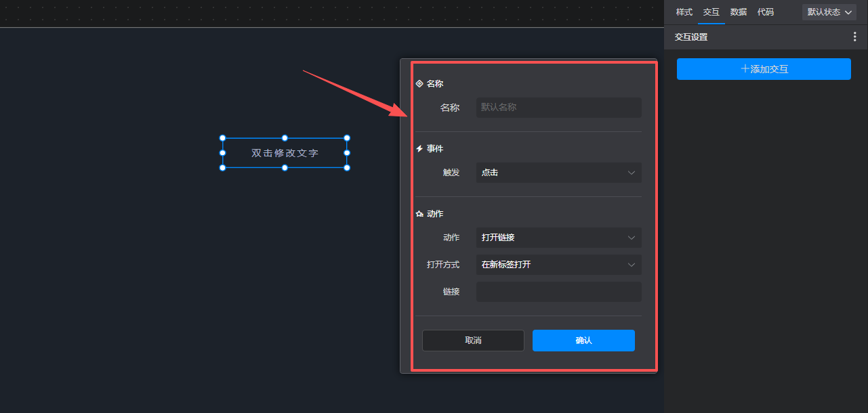Expand the 动作 dropdown showing 打开链接
This screenshot has width=868, height=413.
558,238
